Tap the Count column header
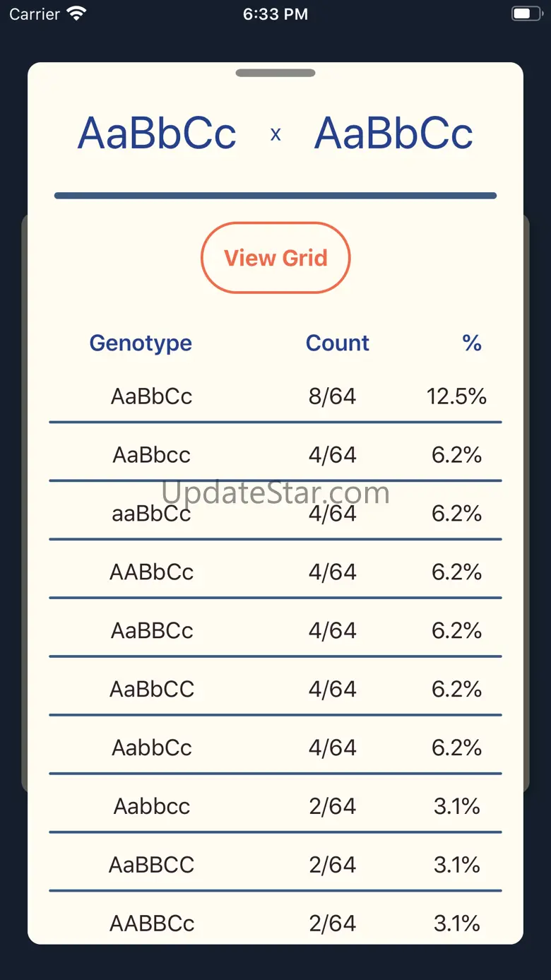551x980 pixels. (337, 343)
